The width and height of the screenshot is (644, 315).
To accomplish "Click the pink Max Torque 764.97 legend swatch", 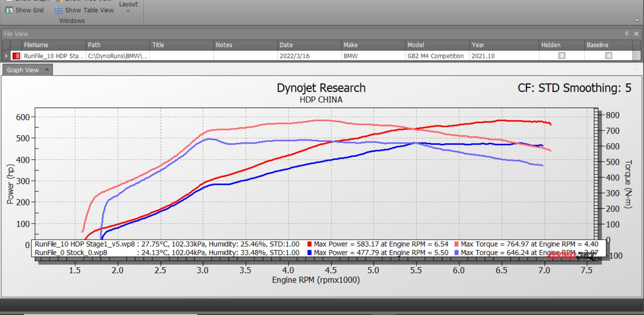I will click(x=456, y=244).
